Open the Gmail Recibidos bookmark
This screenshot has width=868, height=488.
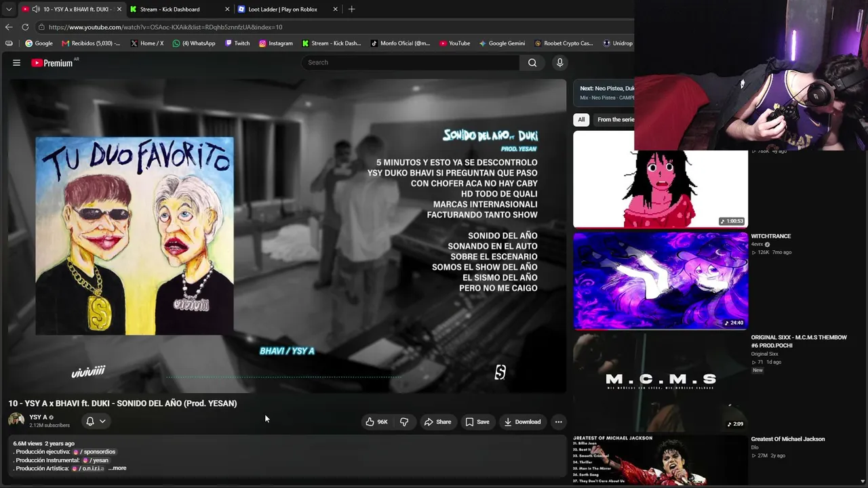(x=91, y=43)
